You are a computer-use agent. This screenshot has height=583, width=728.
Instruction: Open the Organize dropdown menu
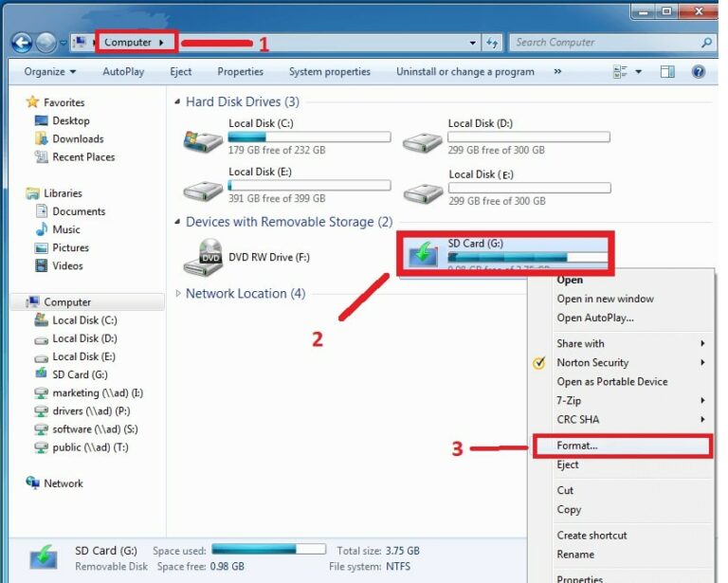[50, 72]
